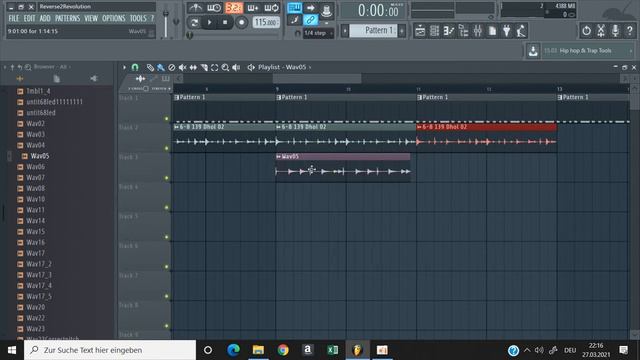Toggle the playlist magnet snap icon
The height and width of the screenshot is (360, 640).
(135, 67)
